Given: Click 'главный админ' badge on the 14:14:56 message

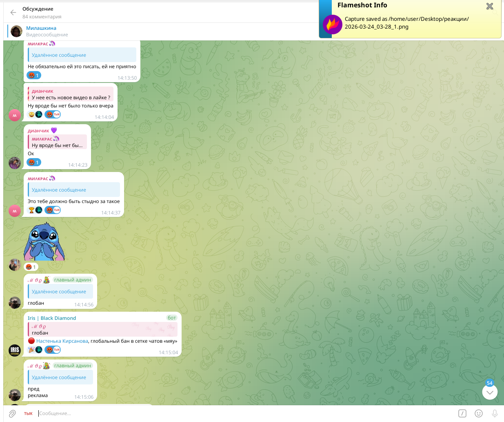Looking at the screenshot, I should (73, 280).
